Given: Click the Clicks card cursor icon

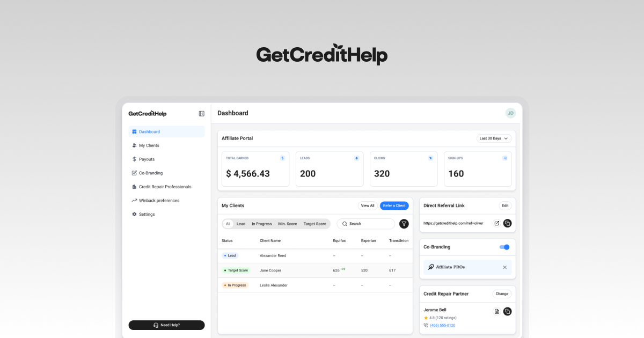Looking at the screenshot, I should point(430,158).
